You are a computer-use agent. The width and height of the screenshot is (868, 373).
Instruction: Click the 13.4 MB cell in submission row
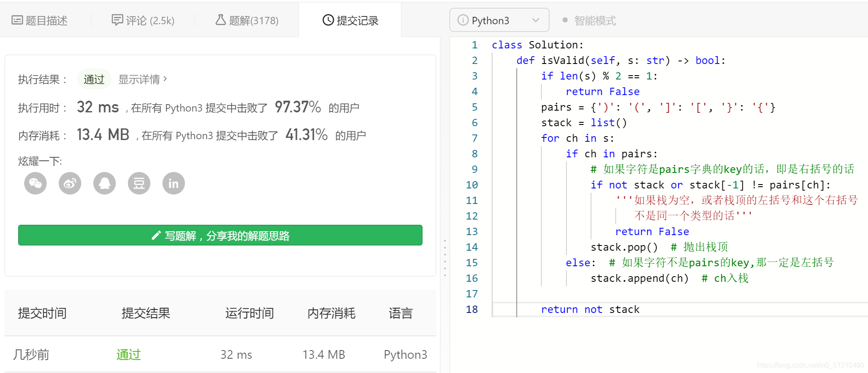[324, 355]
